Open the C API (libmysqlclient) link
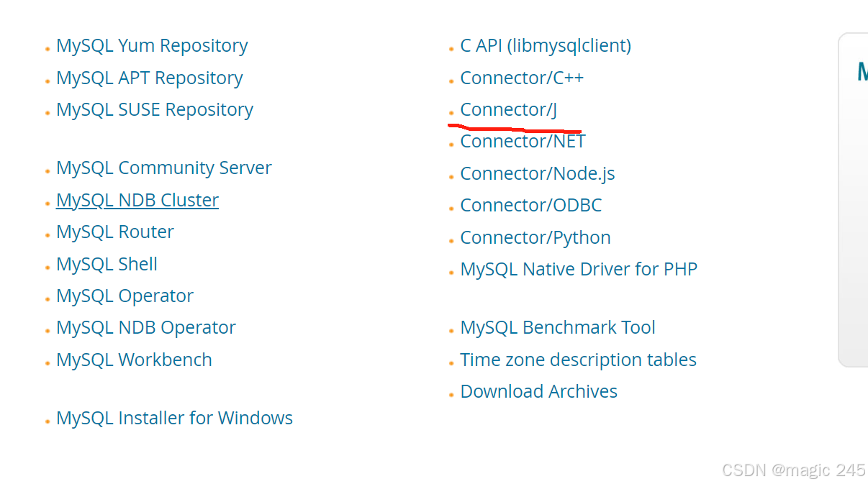 546,46
